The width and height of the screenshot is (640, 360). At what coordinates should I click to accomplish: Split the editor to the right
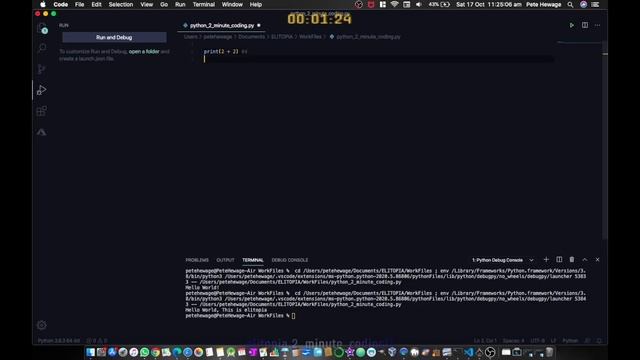click(x=584, y=25)
